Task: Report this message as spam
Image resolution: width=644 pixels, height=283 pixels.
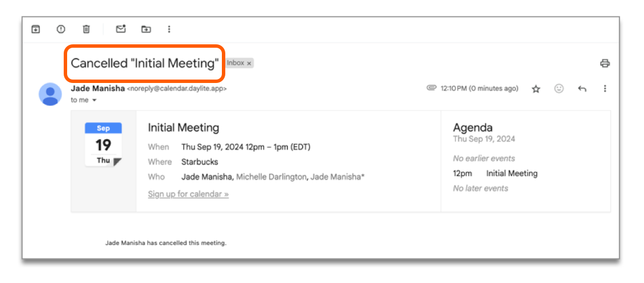Action: click(x=61, y=29)
